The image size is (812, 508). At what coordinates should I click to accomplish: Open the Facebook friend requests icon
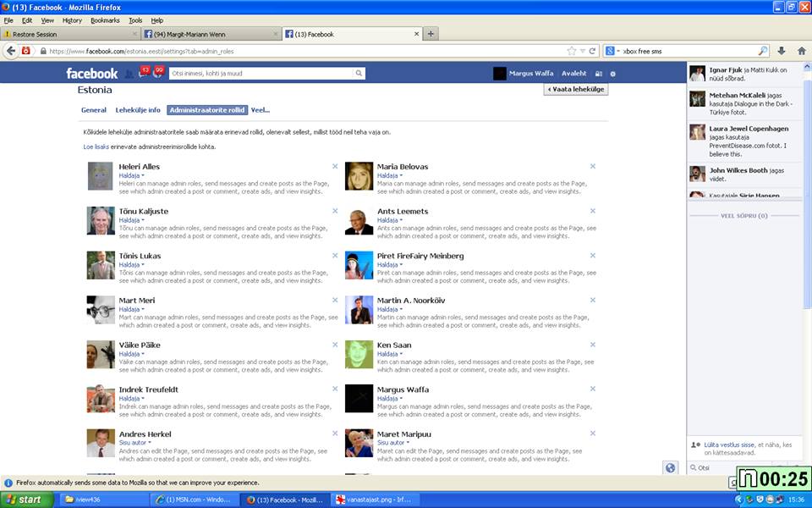pos(129,75)
